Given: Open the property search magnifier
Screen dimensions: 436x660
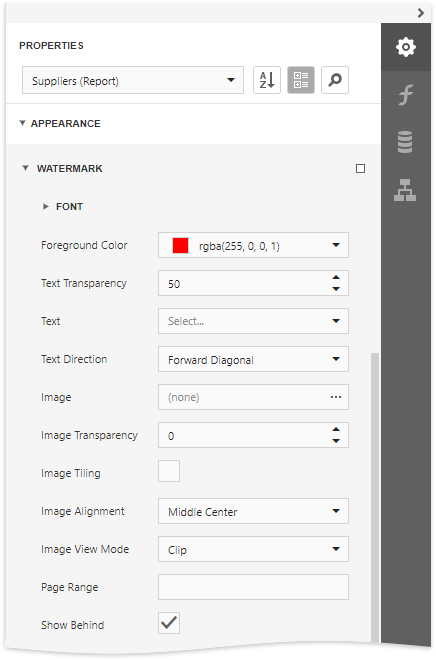Looking at the screenshot, I should click(x=335, y=80).
